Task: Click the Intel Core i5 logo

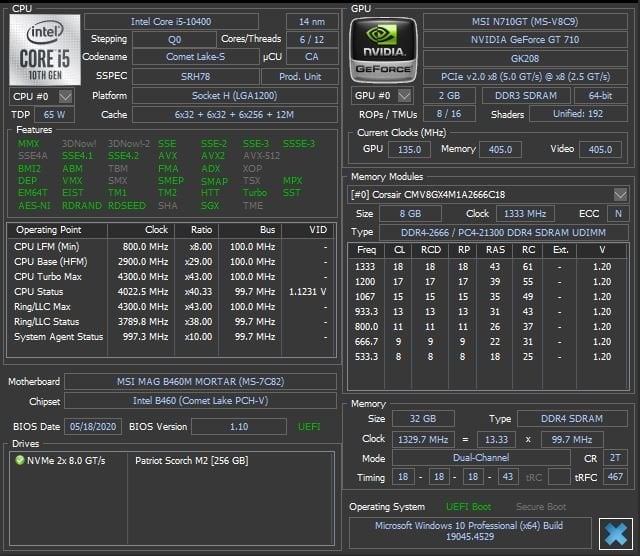Action: [45, 50]
